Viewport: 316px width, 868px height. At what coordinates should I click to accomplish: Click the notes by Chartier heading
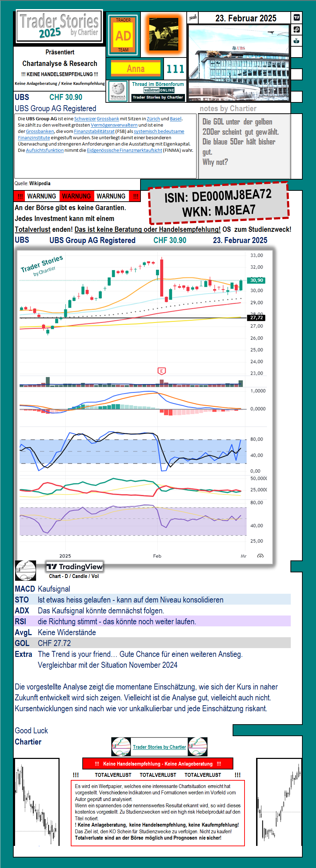click(x=228, y=109)
